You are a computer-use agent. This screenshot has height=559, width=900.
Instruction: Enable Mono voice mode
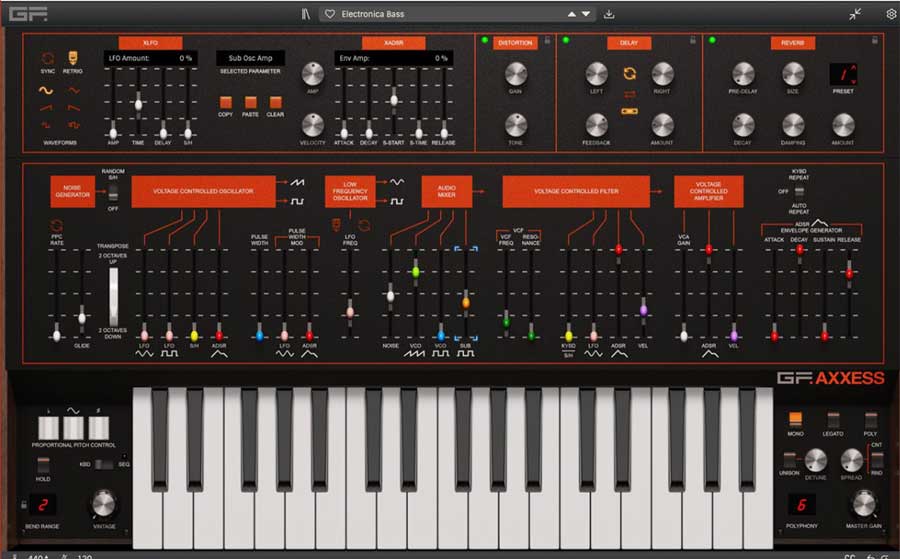point(796,419)
